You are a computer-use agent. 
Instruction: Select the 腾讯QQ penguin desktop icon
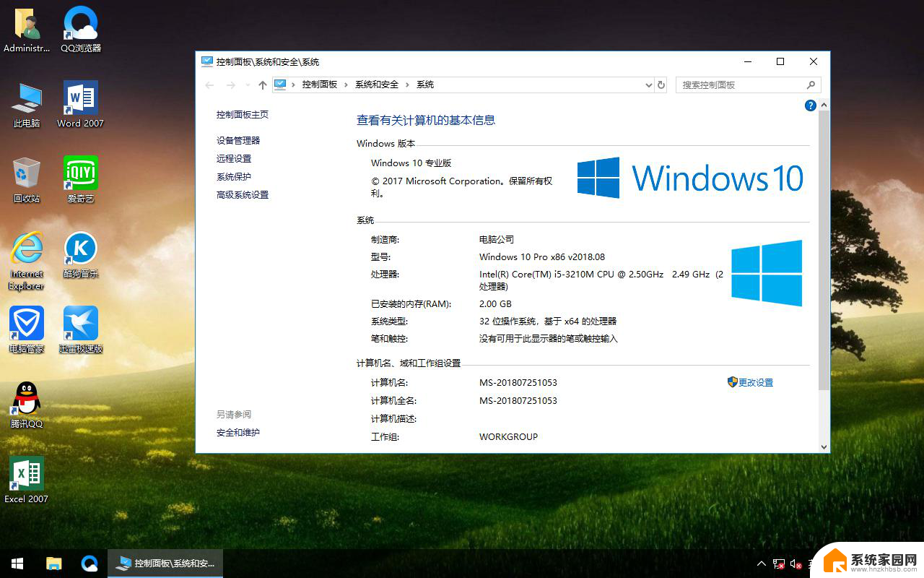point(27,405)
